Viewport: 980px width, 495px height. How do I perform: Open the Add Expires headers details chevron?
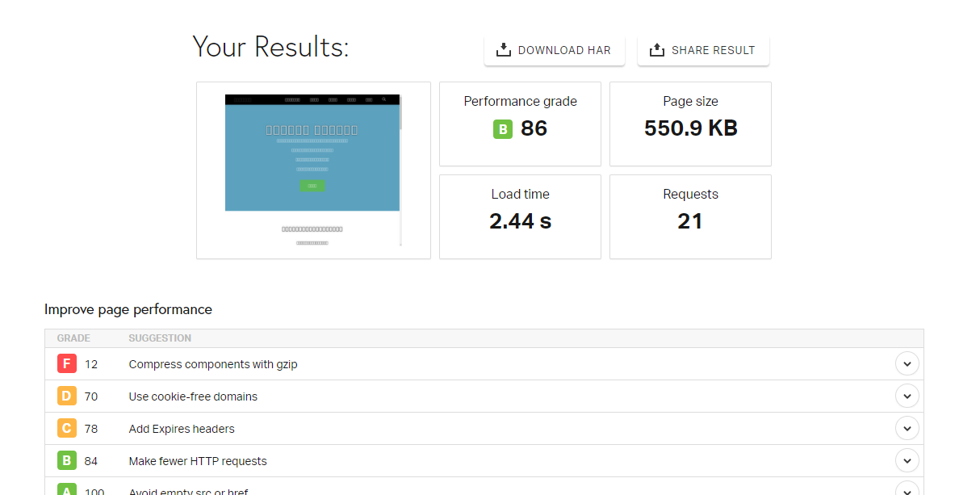(x=907, y=429)
